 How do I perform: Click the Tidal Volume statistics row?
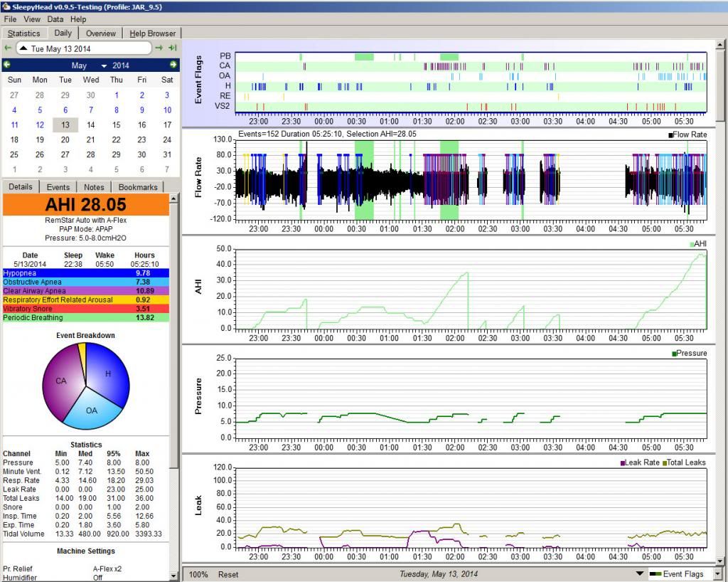[x=82, y=534]
